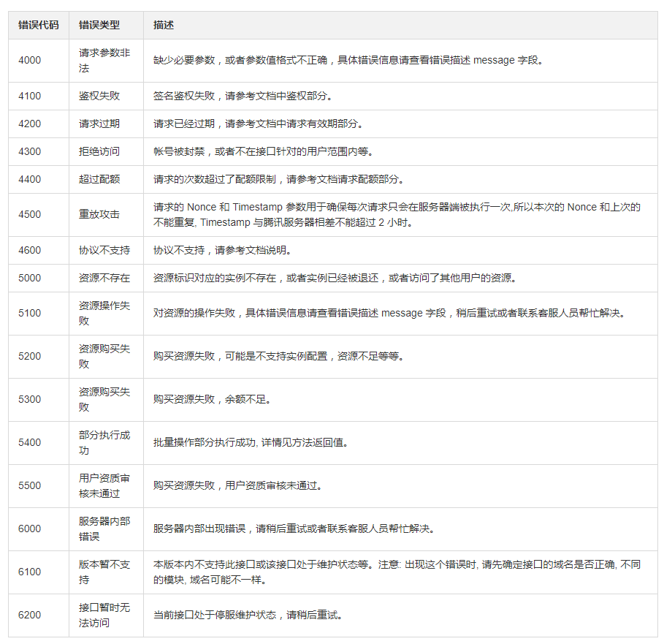Click description 购买资源失败，余额不足
This screenshot has width=664, height=644.
click(x=212, y=399)
